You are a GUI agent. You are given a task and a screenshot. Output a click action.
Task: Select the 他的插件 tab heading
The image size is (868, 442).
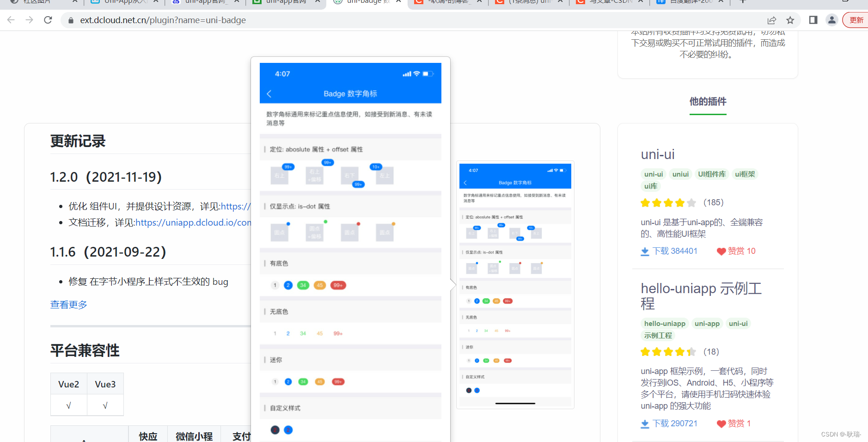click(708, 101)
